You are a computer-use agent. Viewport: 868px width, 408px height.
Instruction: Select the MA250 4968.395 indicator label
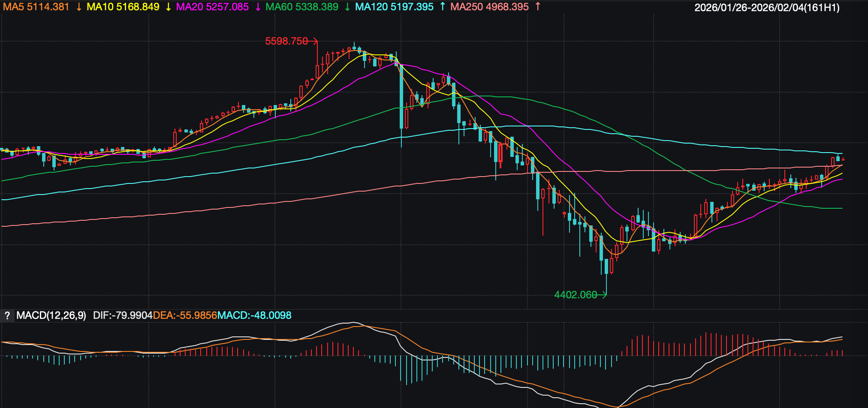coord(489,7)
